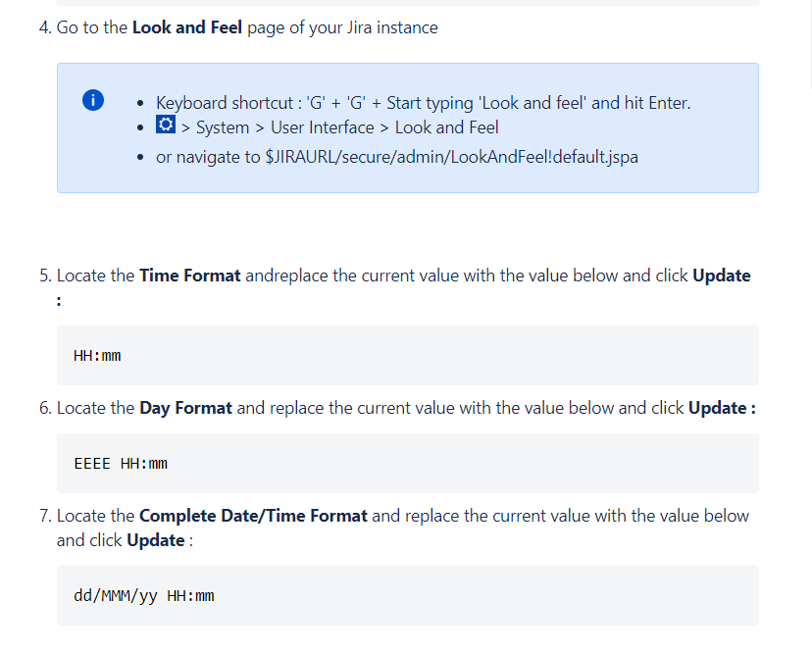
Task: Click the dd/MMM/yy HH:mm format value
Action: (x=144, y=595)
